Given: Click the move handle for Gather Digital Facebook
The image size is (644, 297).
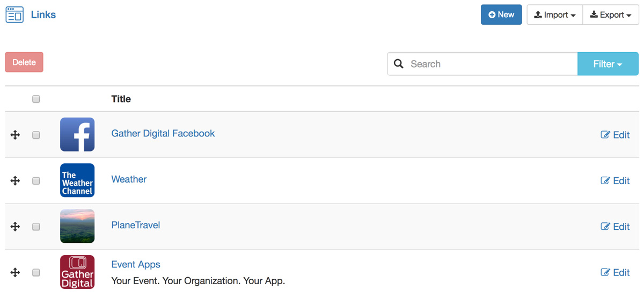Looking at the screenshot, I should coord(15,135).
